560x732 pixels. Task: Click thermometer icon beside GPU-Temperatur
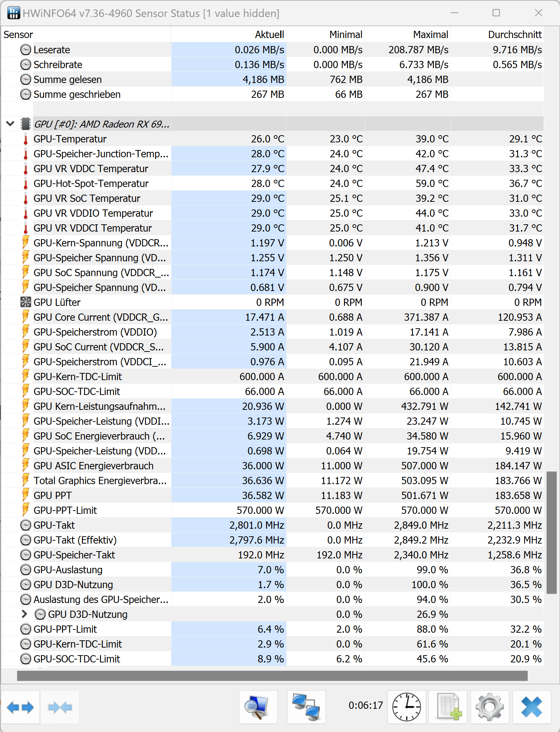click(x=25, y=139)
